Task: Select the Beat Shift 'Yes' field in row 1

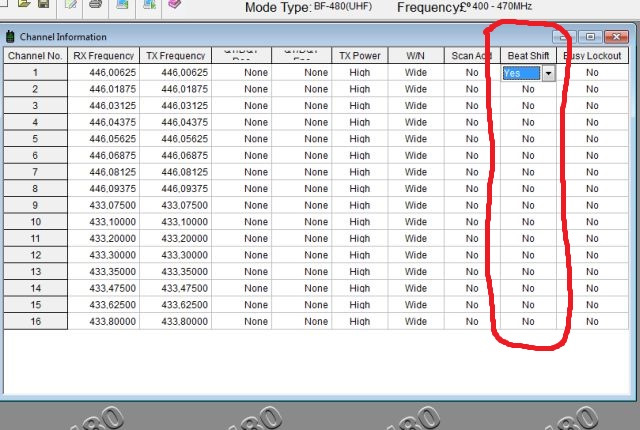Action: coord(520,73)
